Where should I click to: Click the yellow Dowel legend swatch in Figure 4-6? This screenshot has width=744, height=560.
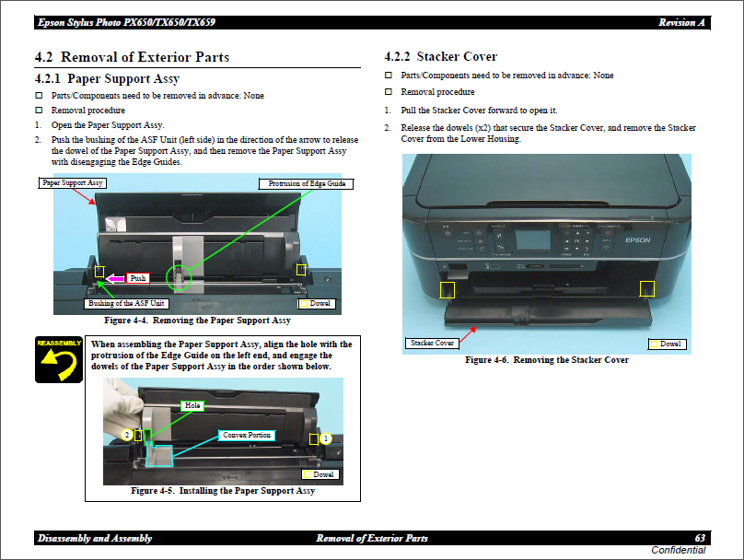(654, 344)
